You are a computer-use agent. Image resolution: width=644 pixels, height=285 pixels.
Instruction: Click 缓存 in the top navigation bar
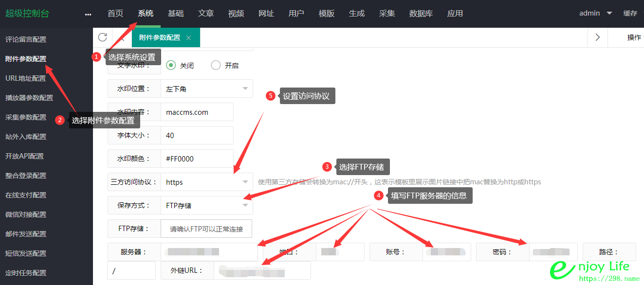click(x=630, y=13)
